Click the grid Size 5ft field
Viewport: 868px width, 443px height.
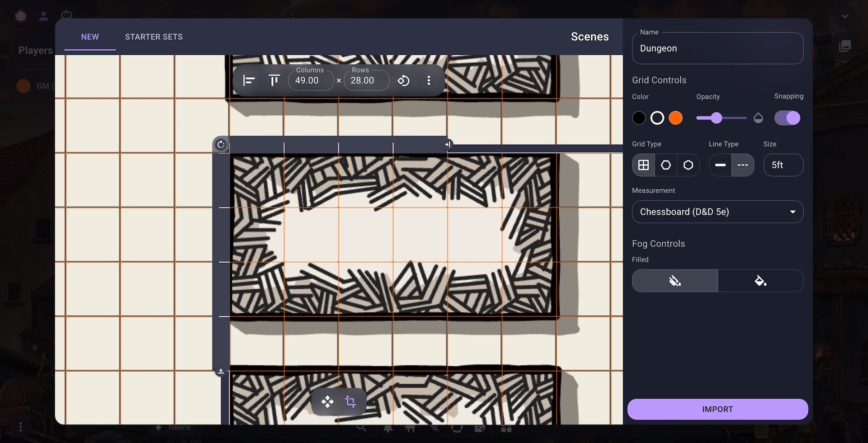[783, 165]
